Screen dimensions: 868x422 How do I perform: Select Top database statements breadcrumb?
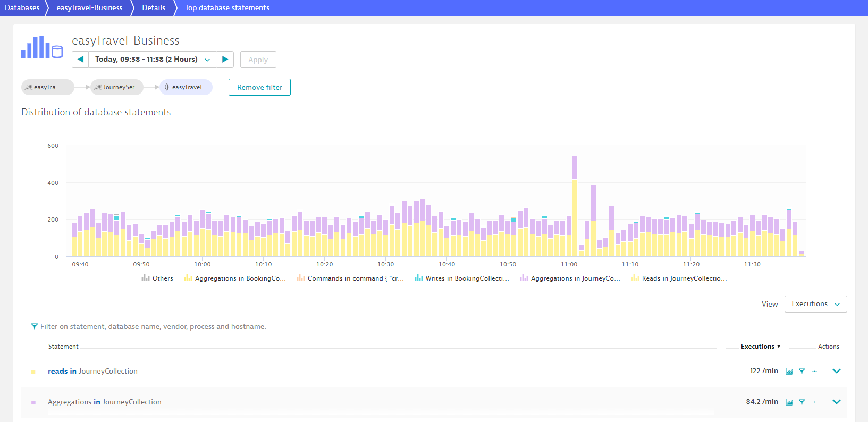click(227, 8)
